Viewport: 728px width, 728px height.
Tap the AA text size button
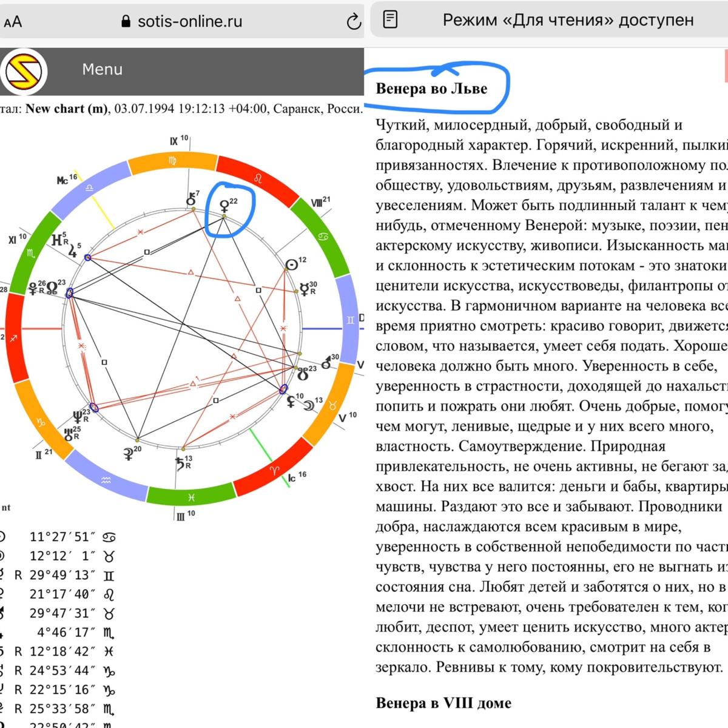click(x=13, y=22)
